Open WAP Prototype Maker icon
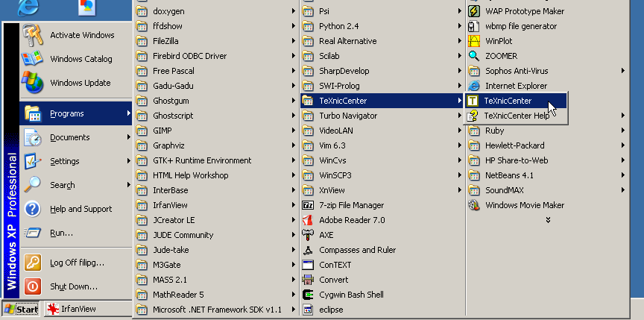Screen dimensions: 644x320 point(474,11)
